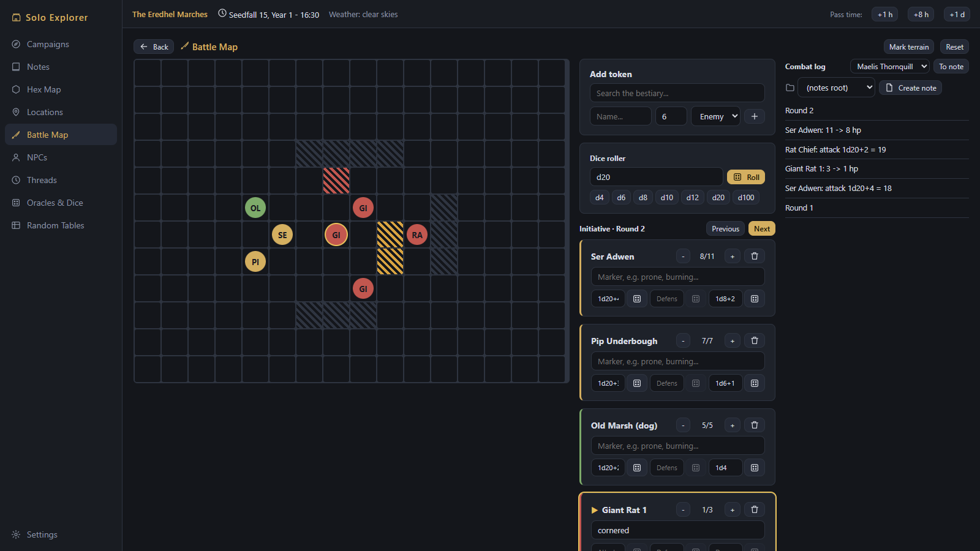Open Random Tables page
This screenshot has height=551, width=980.
(x=61, y=225)
